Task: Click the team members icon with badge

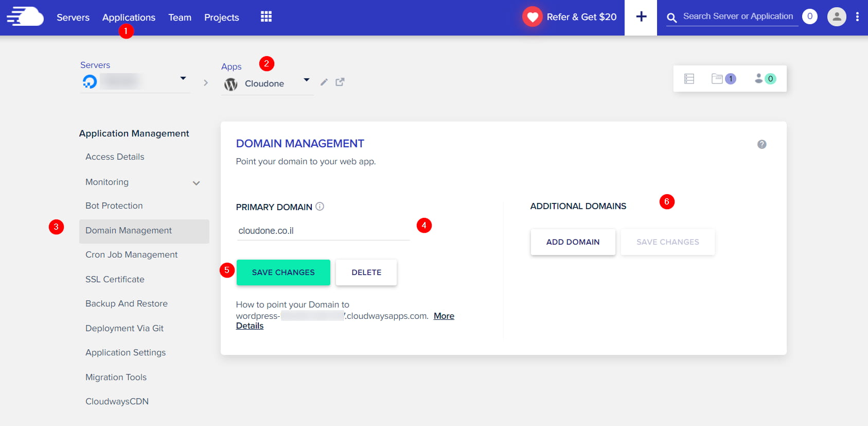Action: [765, 79]
